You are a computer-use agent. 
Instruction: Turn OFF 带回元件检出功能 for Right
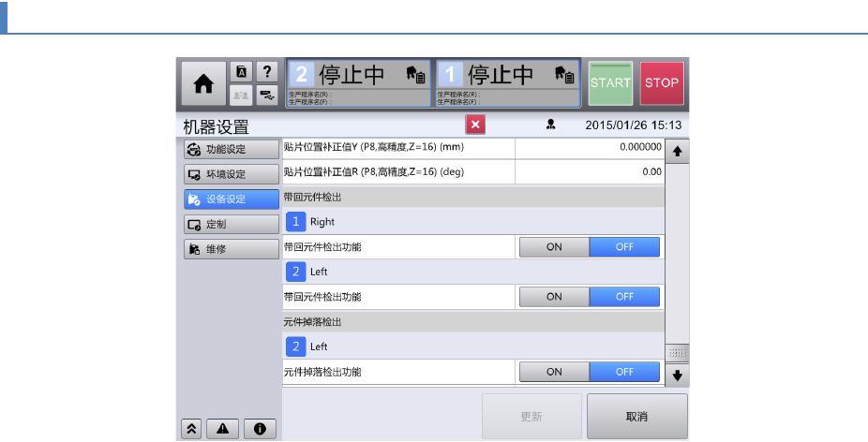(624, 247)
